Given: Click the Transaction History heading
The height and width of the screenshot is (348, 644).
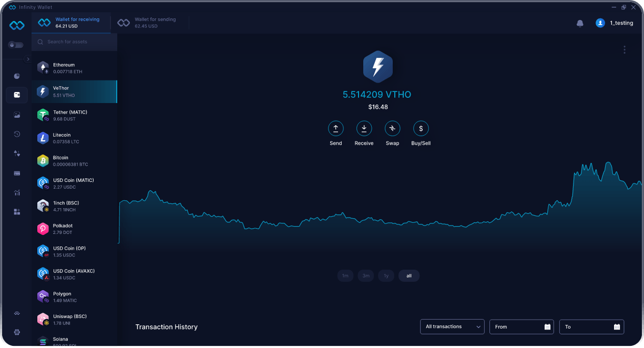Looking at the screenshot, I should point(167,327).
